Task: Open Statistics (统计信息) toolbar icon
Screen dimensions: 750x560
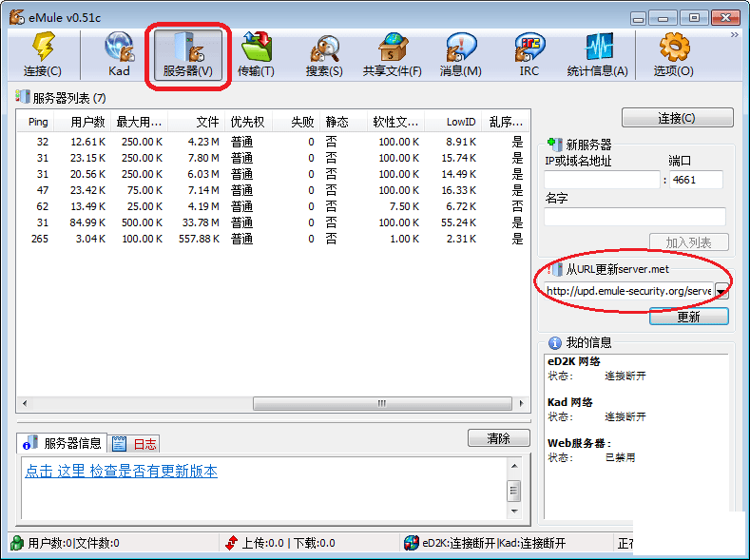Action: 598,47
